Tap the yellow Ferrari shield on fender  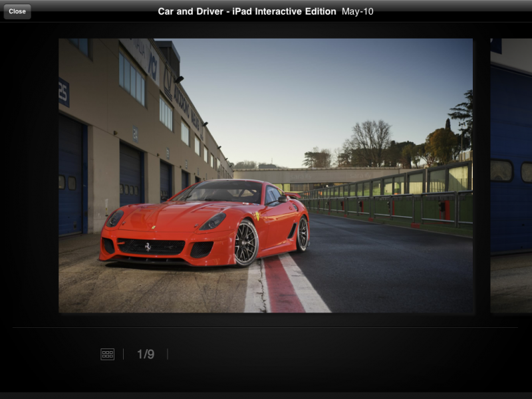(x=257, y=216)
